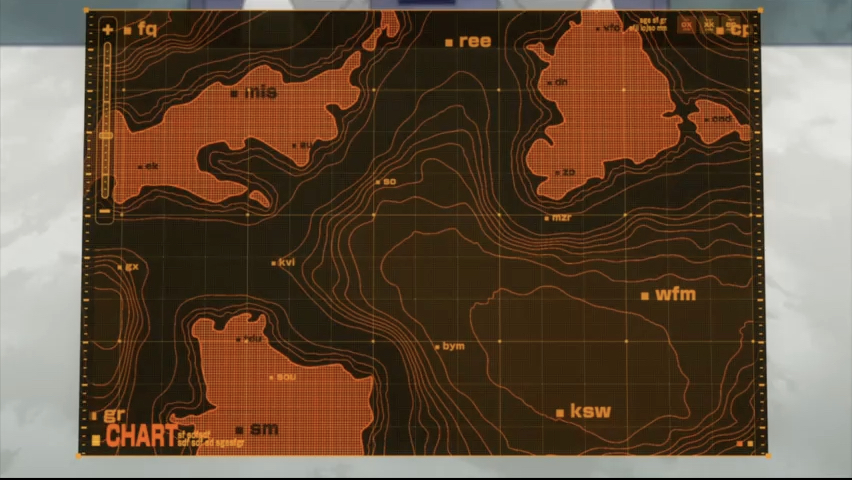
Task: Select the 'ksw' map marker
Action: point(584,412)
